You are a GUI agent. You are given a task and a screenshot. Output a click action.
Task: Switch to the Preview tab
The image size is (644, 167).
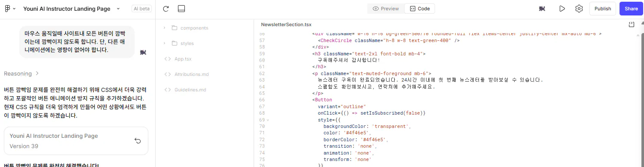pyautogui.click(x=386, y=9)
